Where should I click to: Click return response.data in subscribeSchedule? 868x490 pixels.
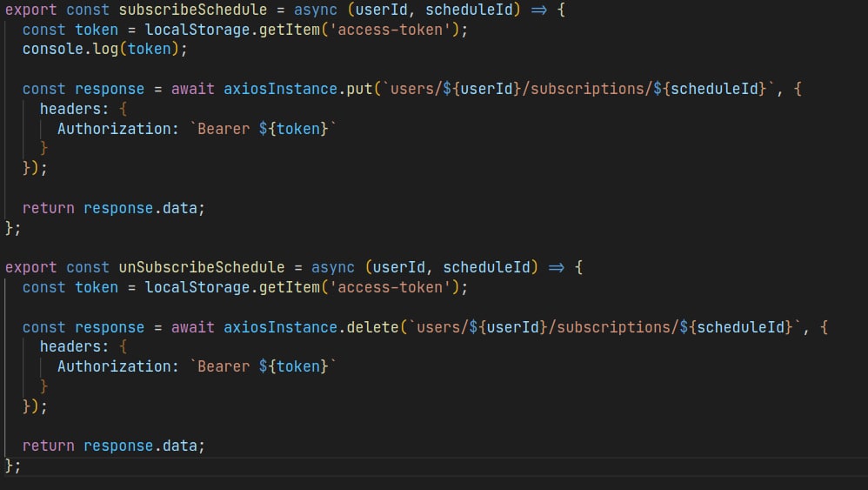point(113,208)
